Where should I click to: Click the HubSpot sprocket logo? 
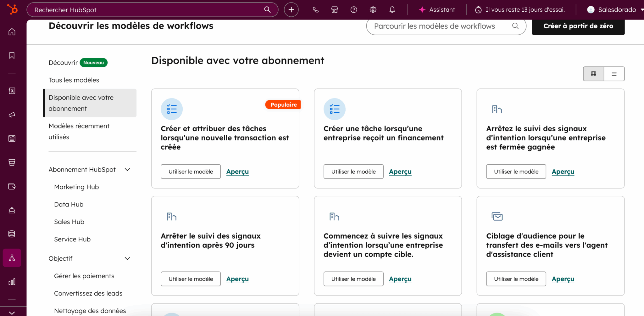click(12, 9)
